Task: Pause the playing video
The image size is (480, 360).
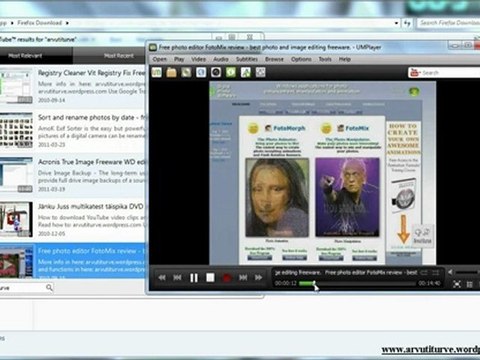Action: pyautogui.click(x=194, y=278)
